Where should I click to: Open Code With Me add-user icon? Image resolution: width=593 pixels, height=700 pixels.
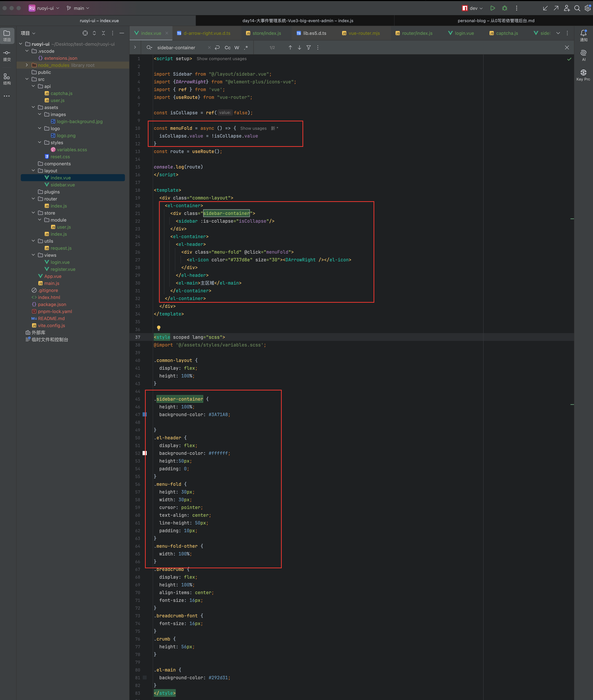(x=567, y=8)
